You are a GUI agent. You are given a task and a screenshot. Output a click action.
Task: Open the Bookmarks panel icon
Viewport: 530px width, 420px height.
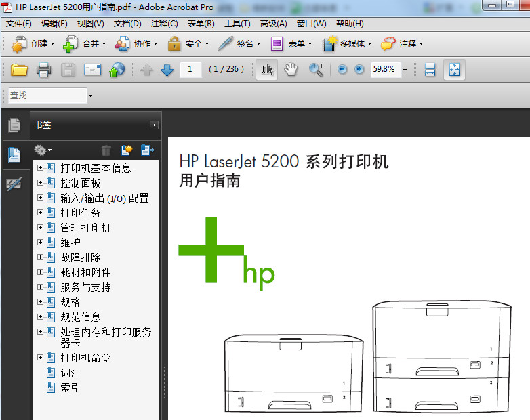(x=14, y=154)
